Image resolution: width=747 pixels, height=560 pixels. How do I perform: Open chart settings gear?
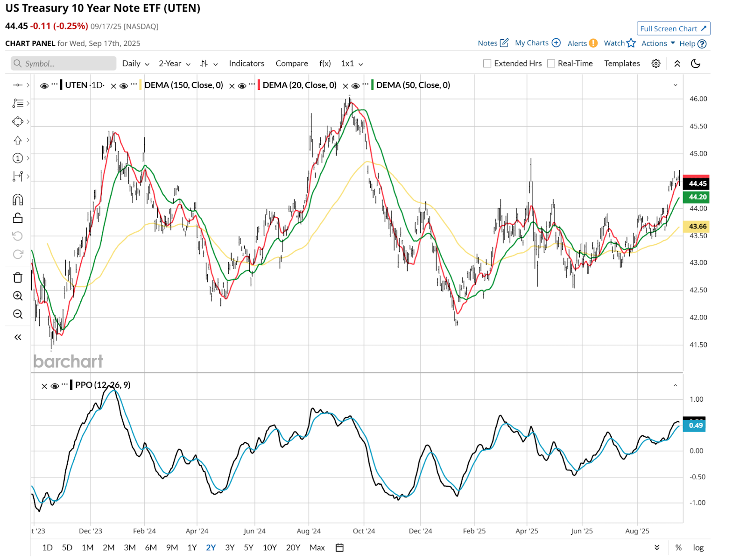click(x=656, y=64)
